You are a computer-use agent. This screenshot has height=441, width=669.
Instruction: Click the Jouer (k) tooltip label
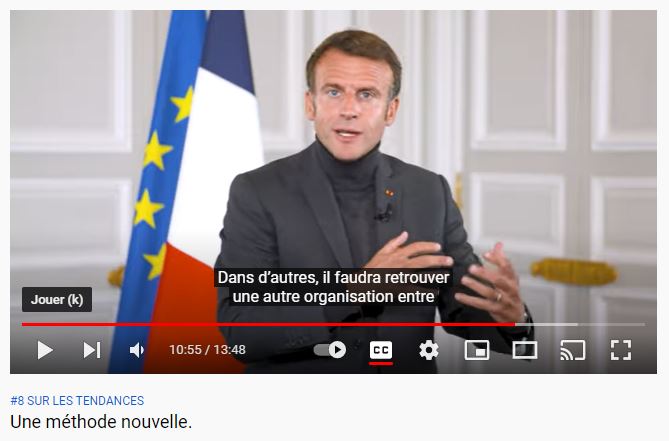point(57,299)
